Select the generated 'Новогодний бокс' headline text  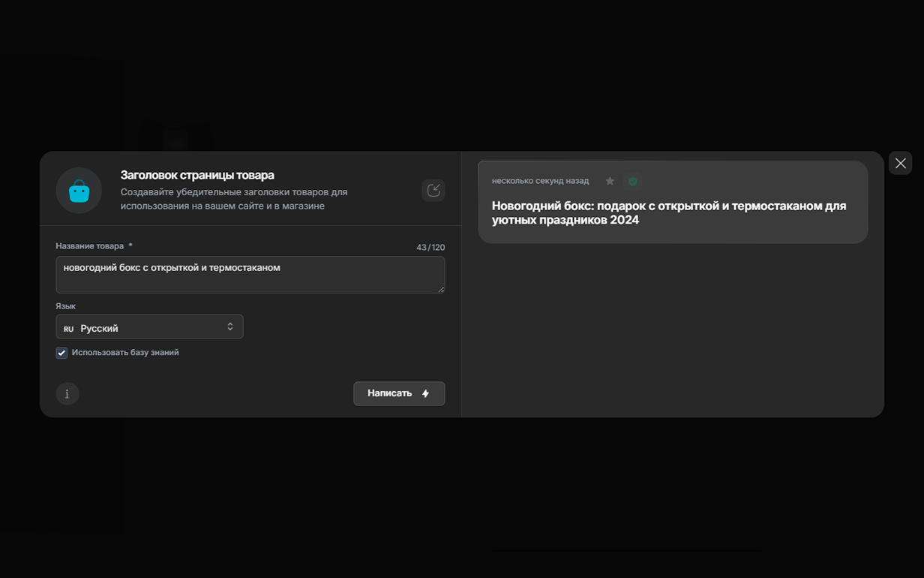668,212
